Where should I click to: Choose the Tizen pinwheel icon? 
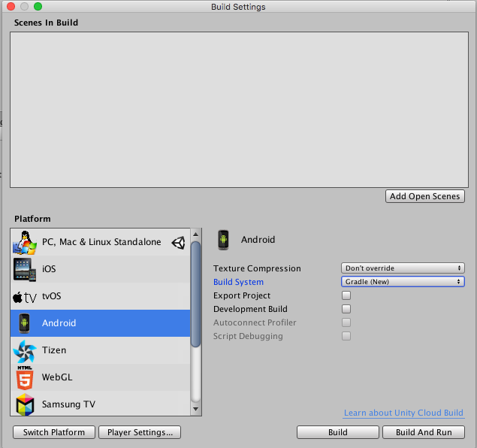(x=24, y=350)
